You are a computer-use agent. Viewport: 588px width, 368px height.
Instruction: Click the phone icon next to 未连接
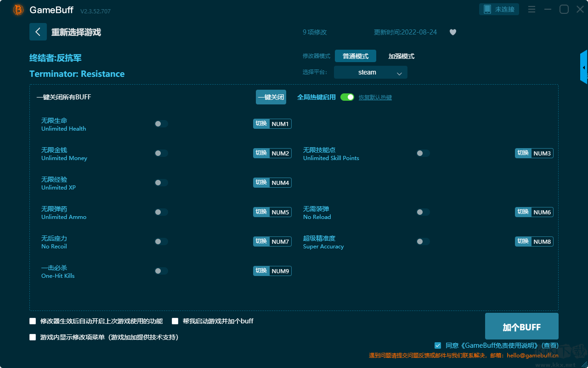click(487, 9)
